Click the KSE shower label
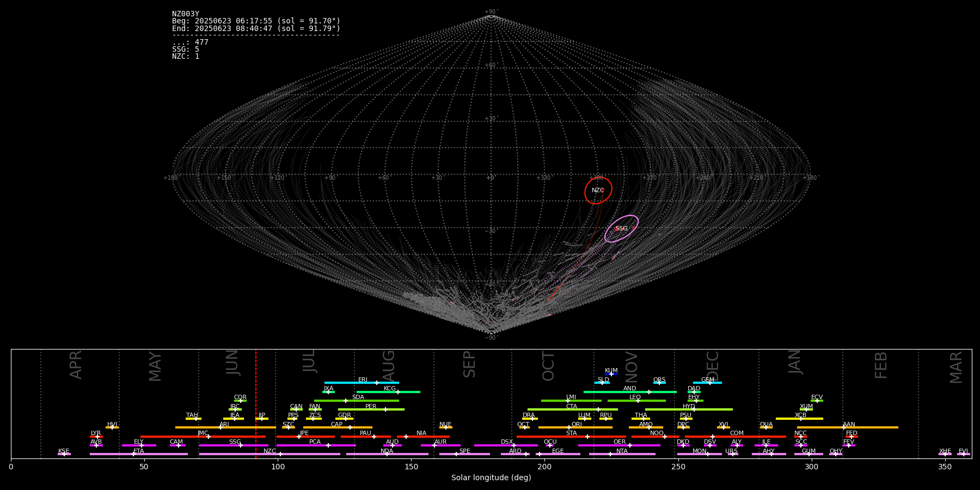The width and height of the screenshot is (980, 490). click(x=64, y=451)
